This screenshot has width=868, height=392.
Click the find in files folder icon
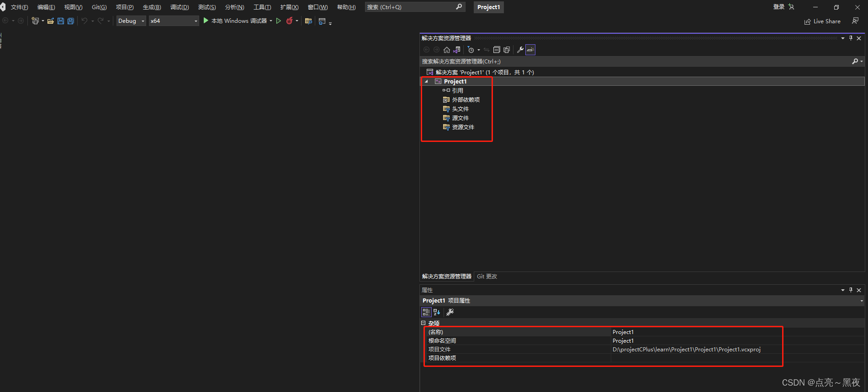[308, 21]
